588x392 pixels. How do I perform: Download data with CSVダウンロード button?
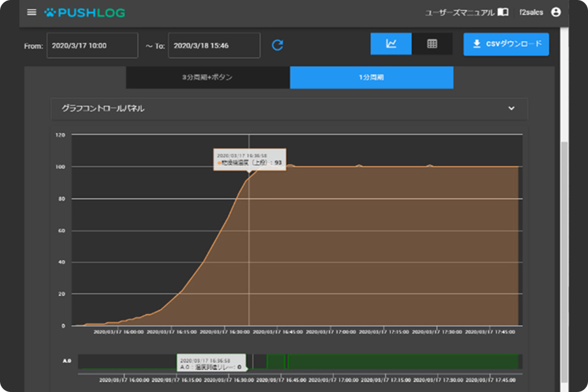pos(506,44)
